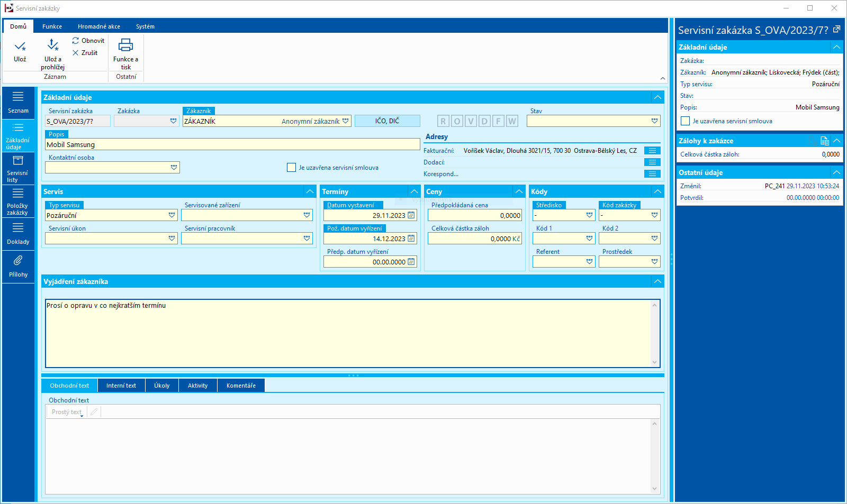Check Je uzavřena servisní smlouva in right panel
847x504 pixels.
[x=685, y=121]
